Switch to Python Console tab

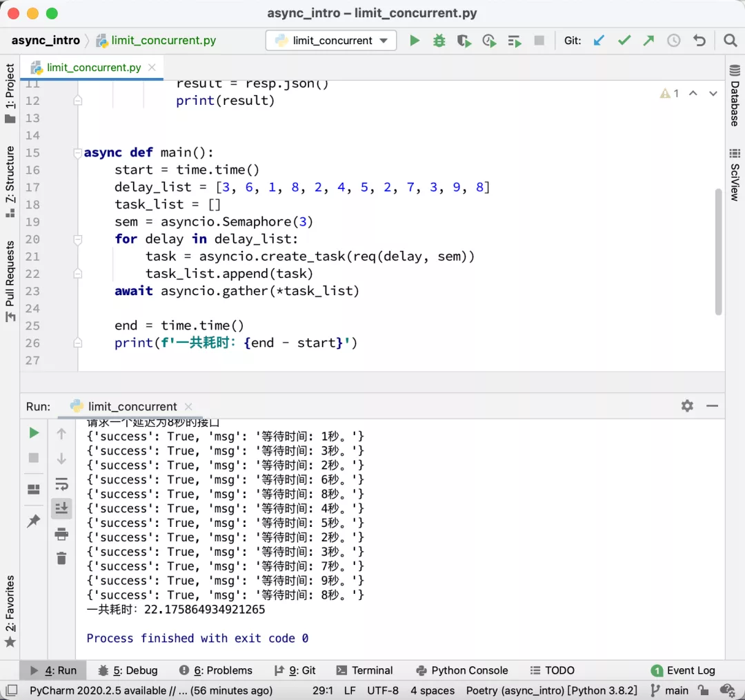click(462, 670)
